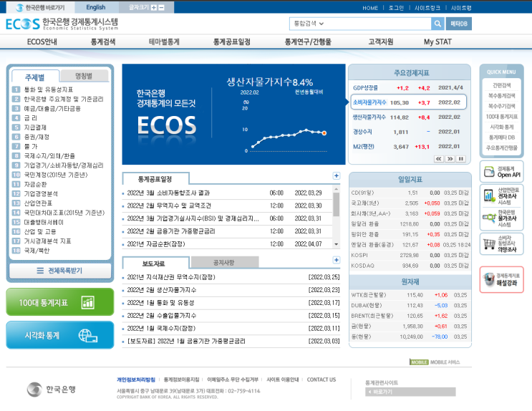Open the Open API icon link
This screenshot has width=532, height=411.
point(501,172)
